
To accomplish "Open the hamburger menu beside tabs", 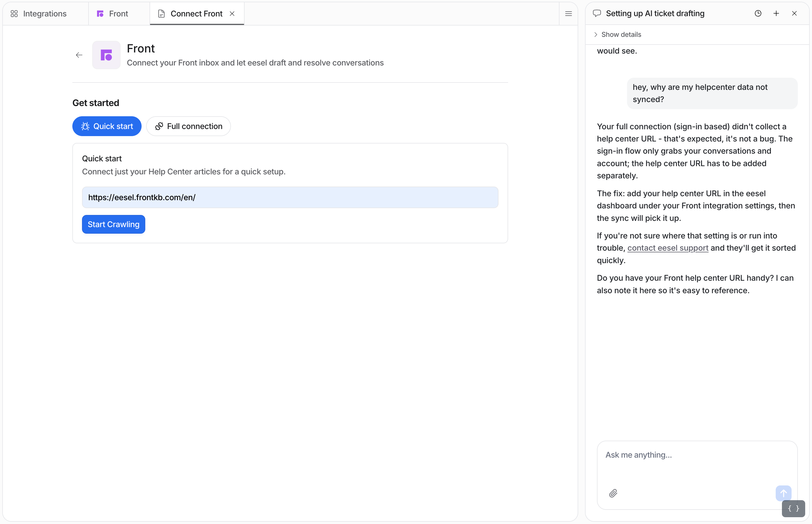I will (568, 14).
